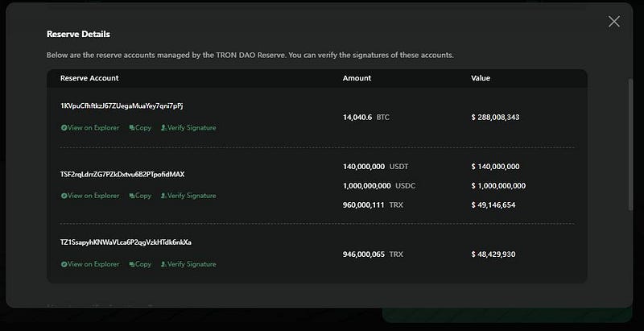Image resolution: width=644 pixels, height=331 pixels.
Task: Click the Value column header
Action: coord(481,78)
